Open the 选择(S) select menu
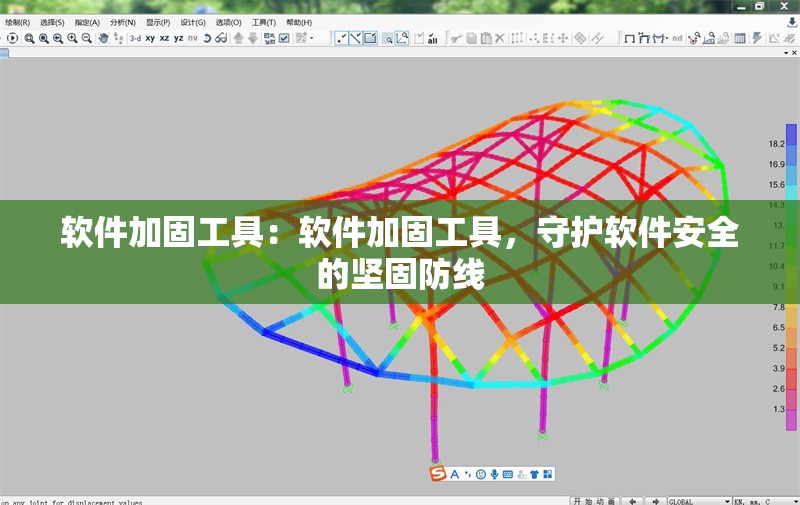Screen dimensions: 800x505 [x=52, y=22]
